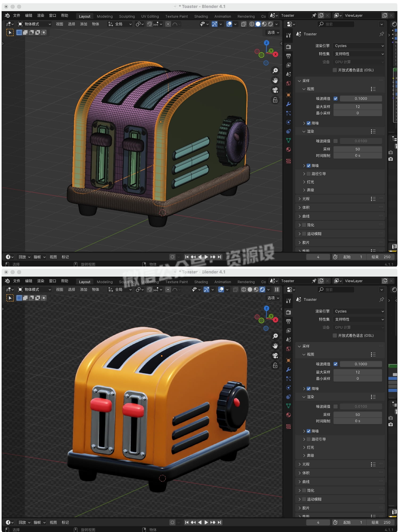The height and width of the screenshot is (532, 399).
Task: Open 选项 dropdown in rendered-view viewport
Action: [x=273, y=298]
